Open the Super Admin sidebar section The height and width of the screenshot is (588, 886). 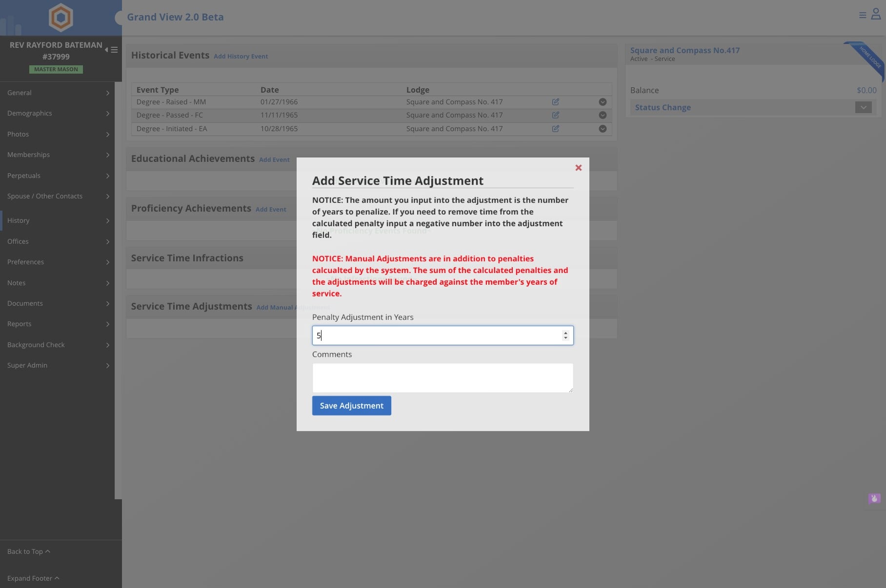click(x=57, y=365)
